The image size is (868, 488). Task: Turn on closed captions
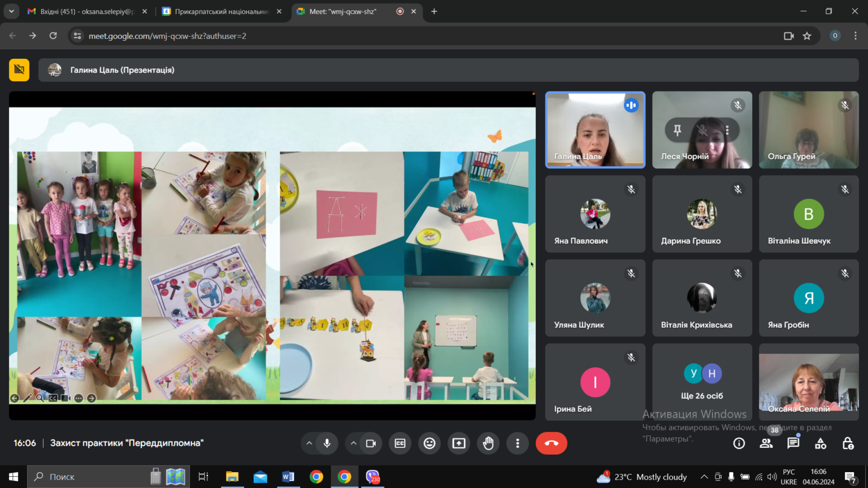[x=400, y=443]
